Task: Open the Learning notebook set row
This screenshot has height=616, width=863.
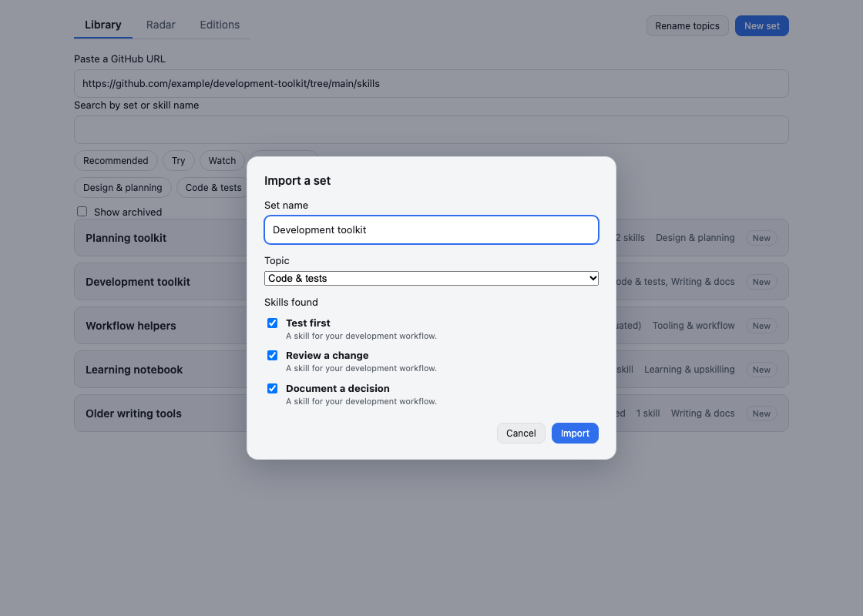Action: pos(431,370)
